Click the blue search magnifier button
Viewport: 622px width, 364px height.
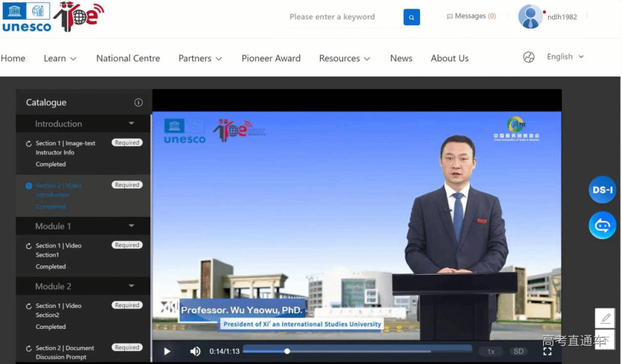point(411,17)
